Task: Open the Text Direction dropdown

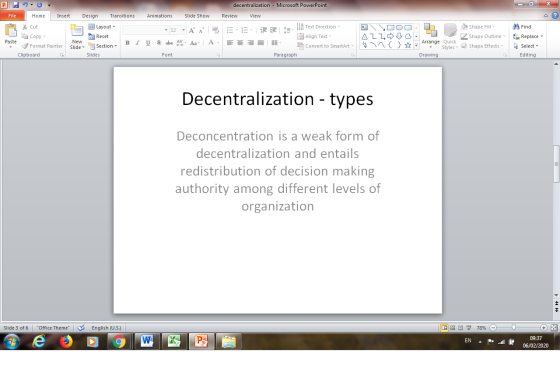Action: click(318, 27)
